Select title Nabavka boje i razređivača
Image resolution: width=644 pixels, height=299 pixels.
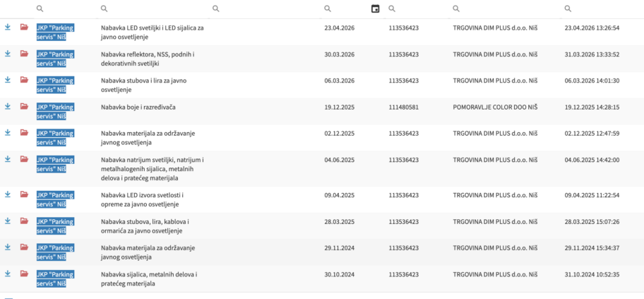click(x=138, y=107)
